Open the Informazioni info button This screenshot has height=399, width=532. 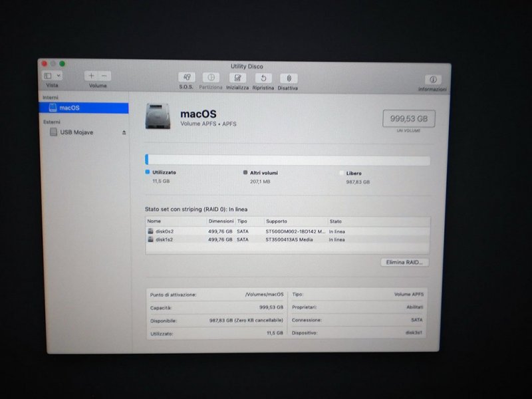click(x=434, y=80)
